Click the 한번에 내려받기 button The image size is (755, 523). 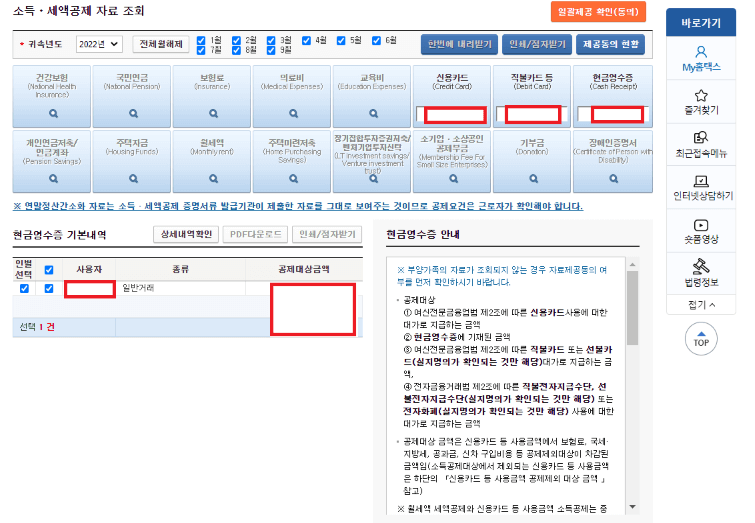tap(459, 44)
